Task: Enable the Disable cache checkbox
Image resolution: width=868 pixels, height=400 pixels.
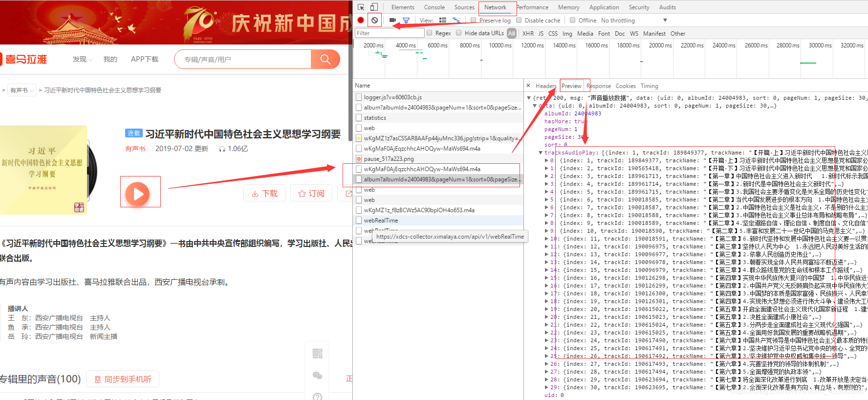Action: (520, 20)
